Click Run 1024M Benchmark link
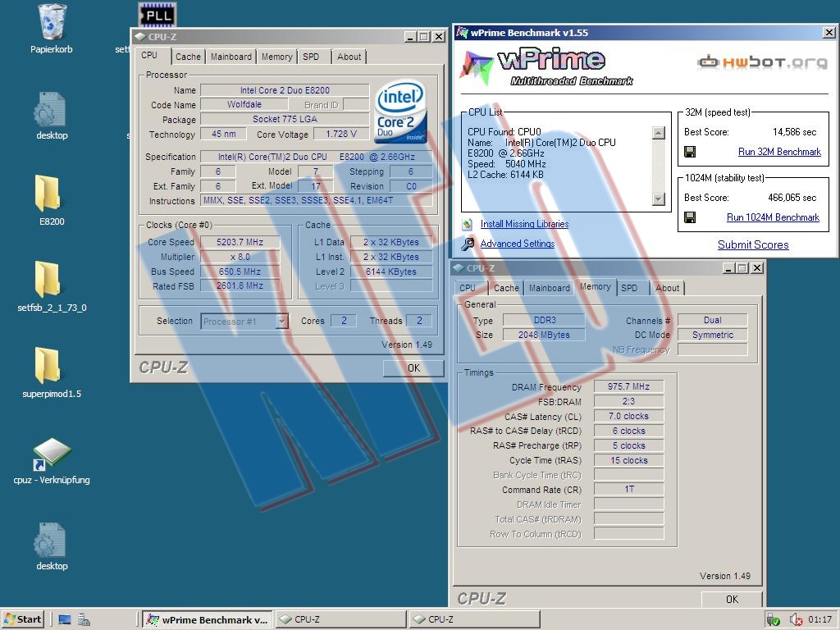This screenshot has width=840, height=630. (773, 217)
